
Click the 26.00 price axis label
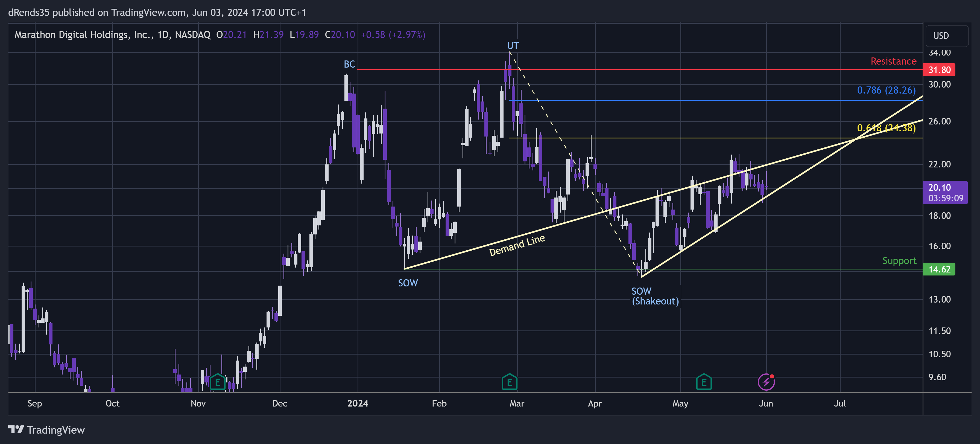coord(939,121)
